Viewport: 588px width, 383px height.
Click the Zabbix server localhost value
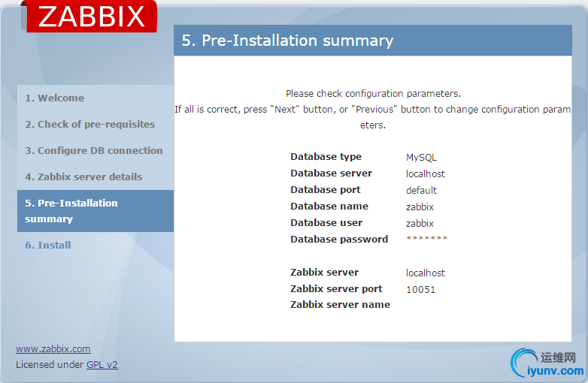tap(426, 273)
